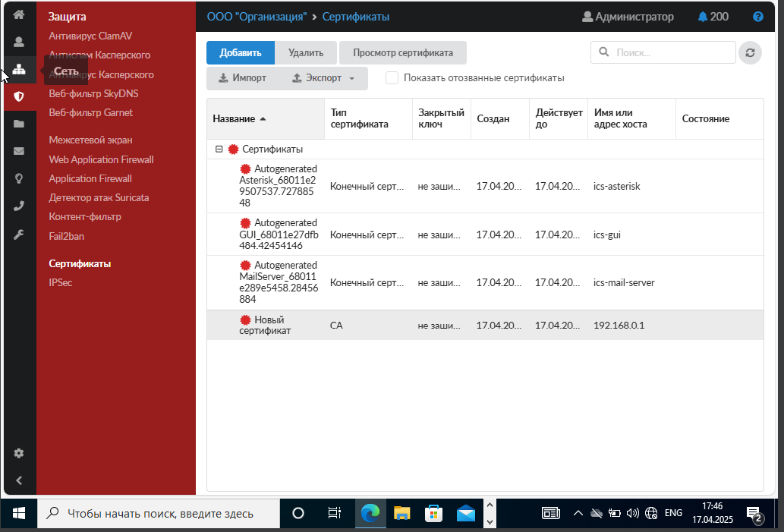The image size is (784, 532).
Task: Open Fail2ban menu item
Action: pyautogui.click(x=67, y=236)
